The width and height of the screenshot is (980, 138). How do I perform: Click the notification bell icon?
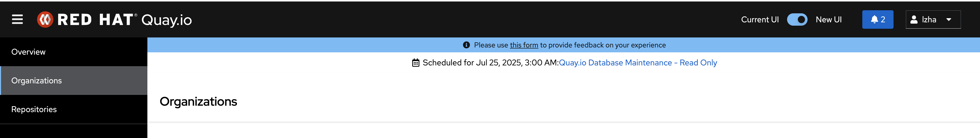pyautogui.click(x=874, y=19)
